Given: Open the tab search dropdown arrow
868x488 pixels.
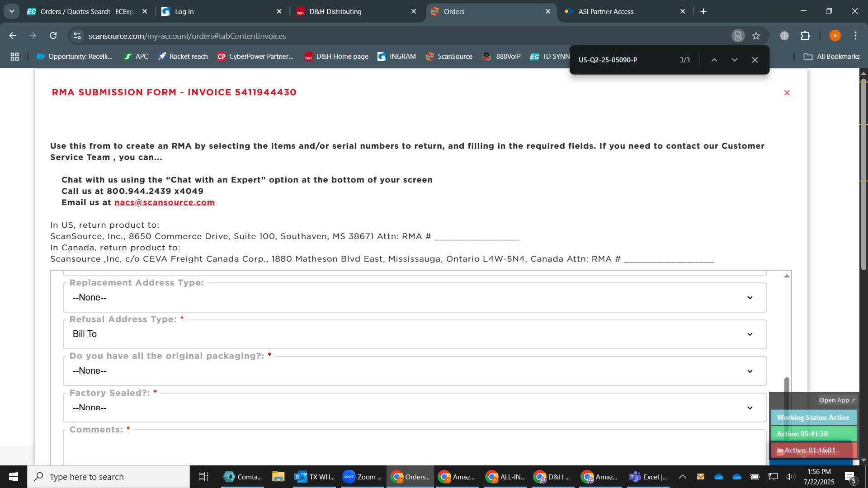Looking at the screenshot, I should [12, 12].
